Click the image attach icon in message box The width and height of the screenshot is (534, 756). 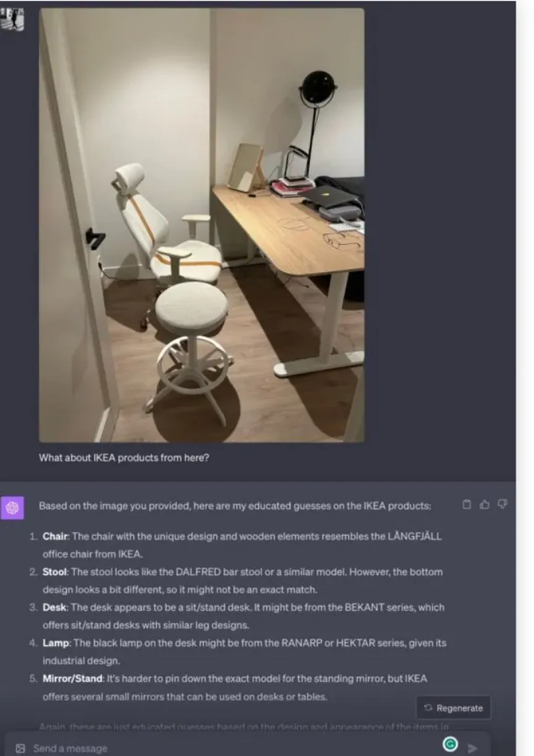(x=20, y=749)
